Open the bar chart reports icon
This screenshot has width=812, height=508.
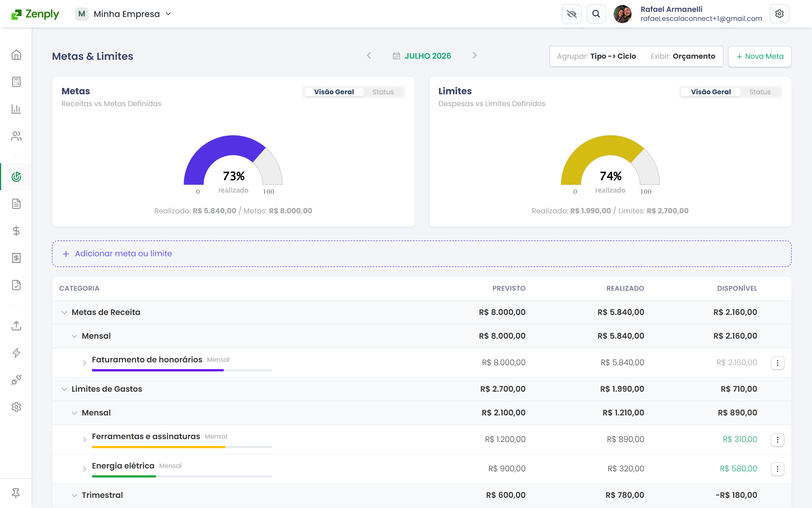tap(16, 109)
